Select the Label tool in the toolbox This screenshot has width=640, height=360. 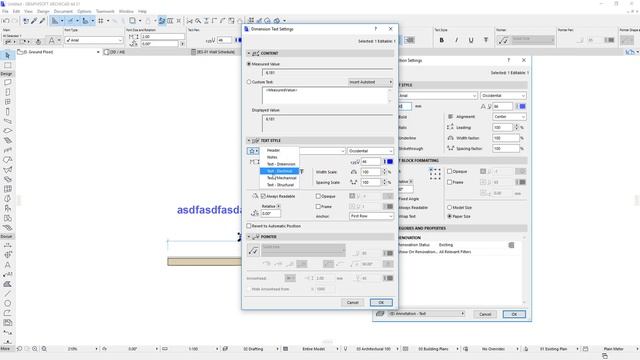(x=7, y=274)
